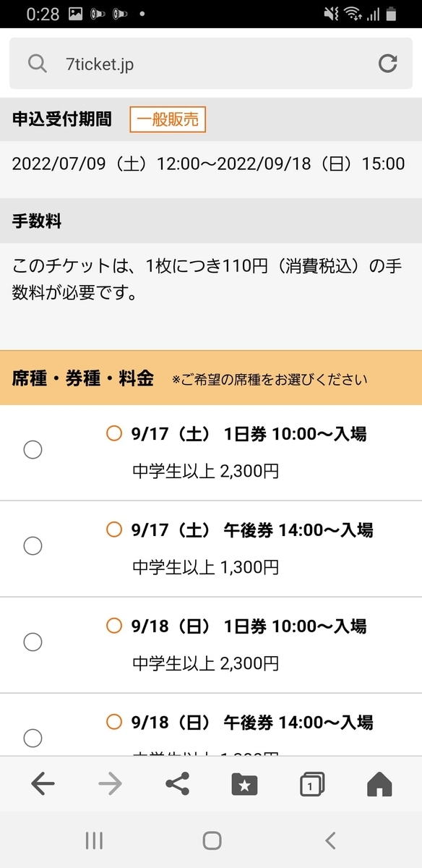Open the tabs counter showing 1
This screenshot has width=422, height=868.
click(311, 784)
